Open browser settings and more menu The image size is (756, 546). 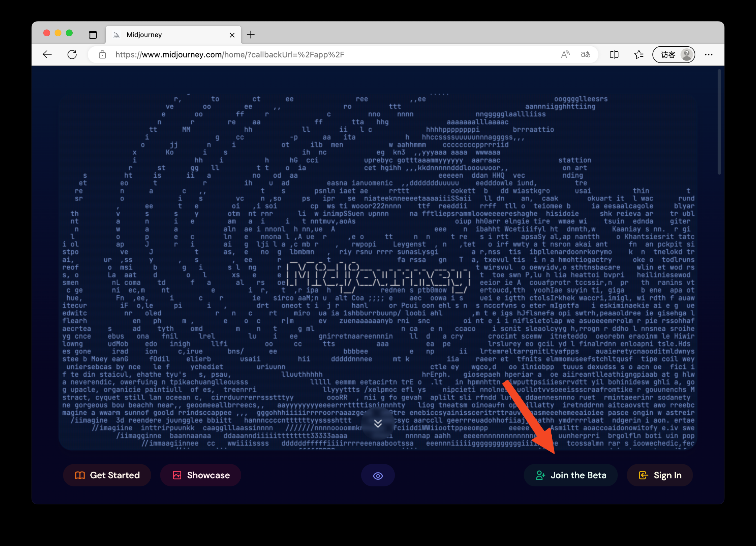708,54
